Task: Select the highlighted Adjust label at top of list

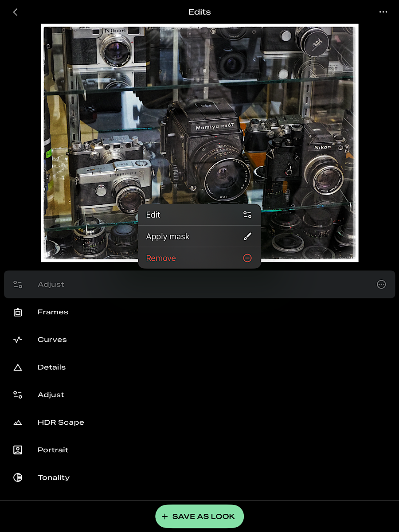Action: click(x=51, y=285)
